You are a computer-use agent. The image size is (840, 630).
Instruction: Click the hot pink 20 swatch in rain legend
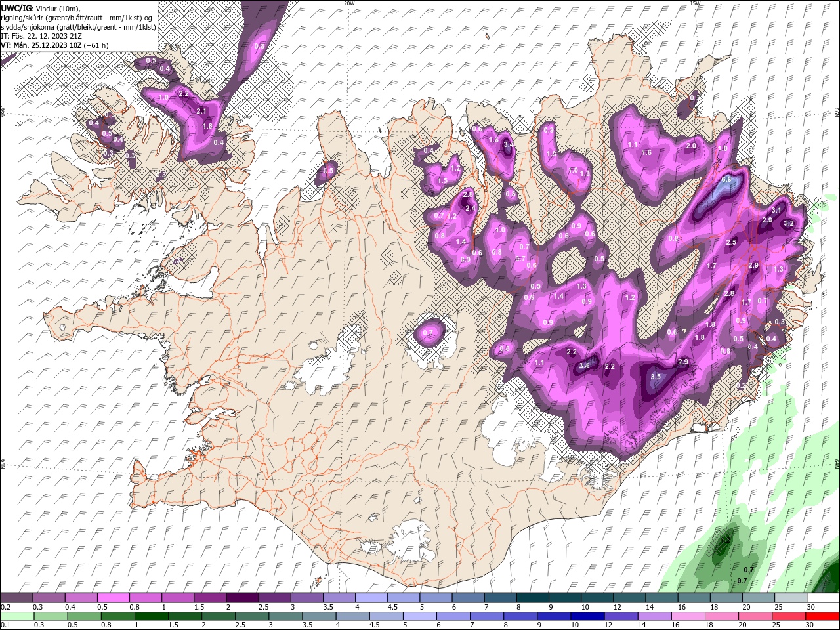pyautogui.click(x=755, y=616)
